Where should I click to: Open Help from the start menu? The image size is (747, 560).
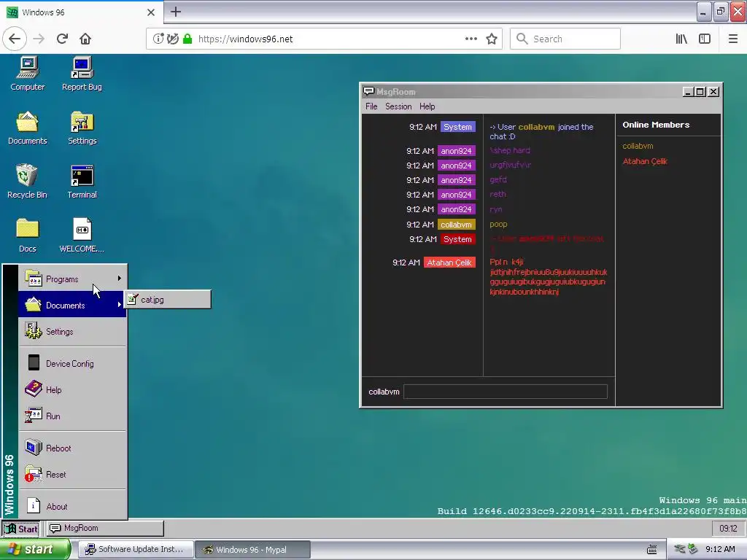click(72, 389)
